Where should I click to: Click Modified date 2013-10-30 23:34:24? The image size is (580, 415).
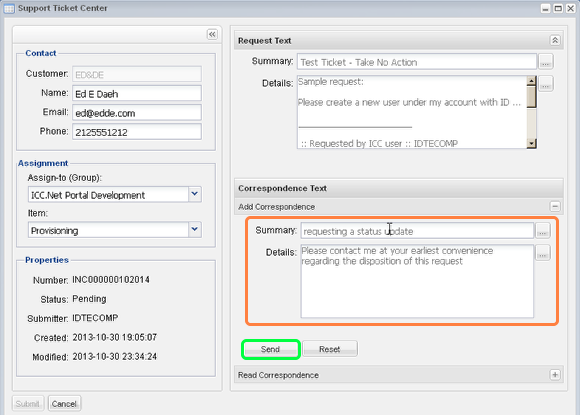[x=115, y=356]
